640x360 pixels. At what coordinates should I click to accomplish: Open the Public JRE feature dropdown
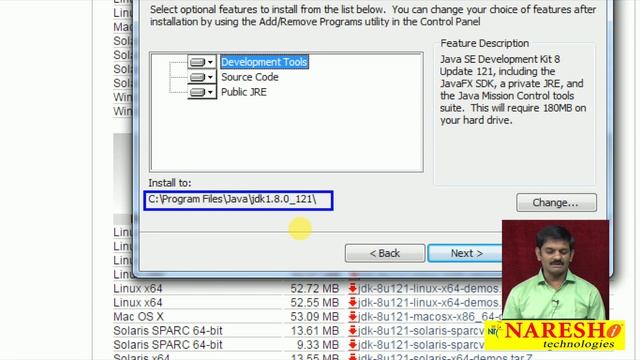pos(202,92)
